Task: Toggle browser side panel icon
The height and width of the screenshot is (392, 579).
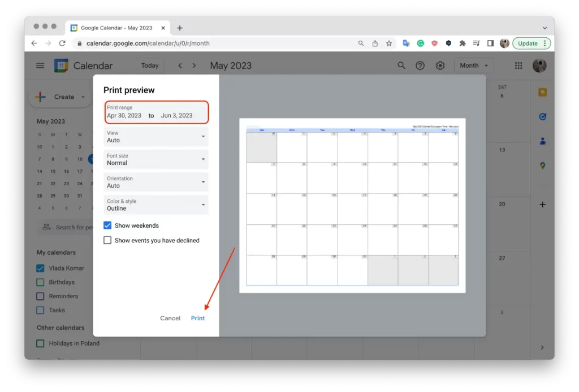Action: [x=490, y=43]
